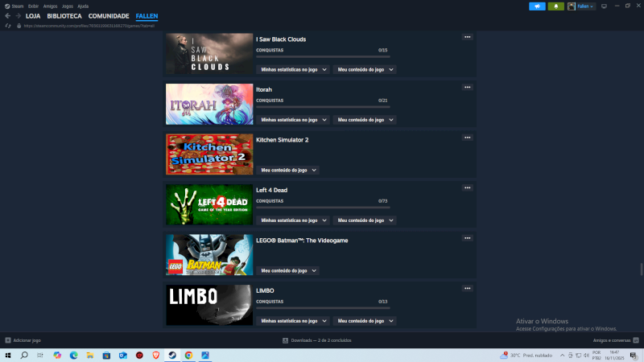Expand Minhas estatísticas no jogo for I Saw Black Clouds
Screen dimensions: 644x362
point(293,69)
